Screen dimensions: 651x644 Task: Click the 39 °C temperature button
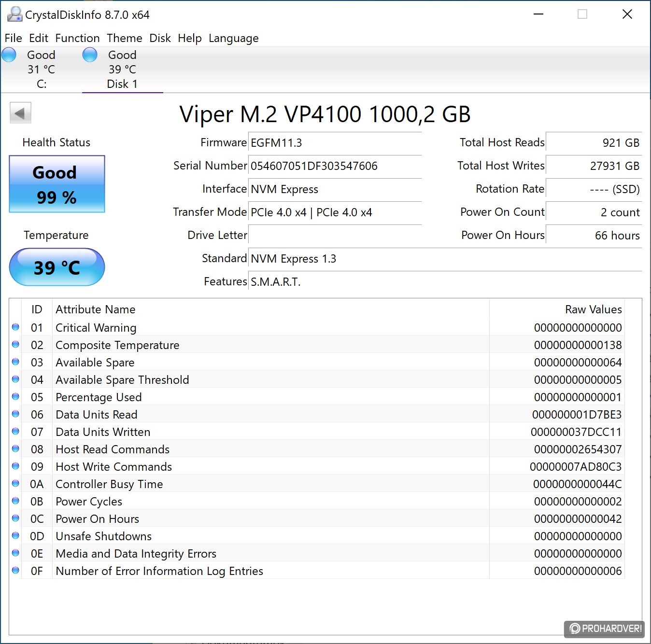(57, 267)
